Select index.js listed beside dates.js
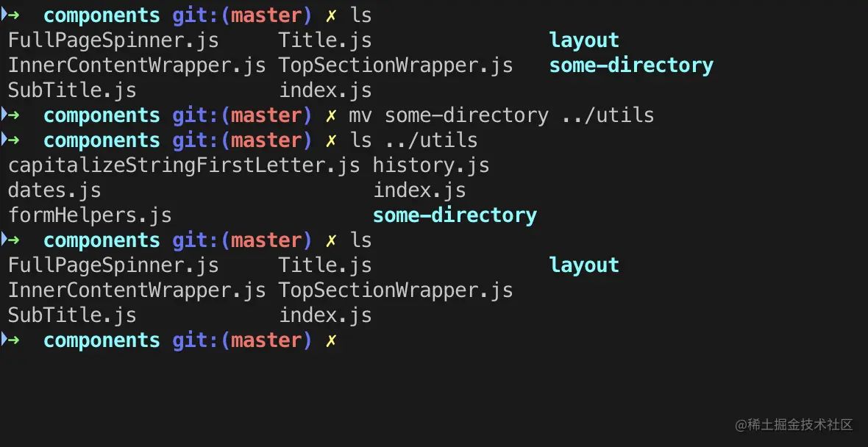 [x=419, y=190]
